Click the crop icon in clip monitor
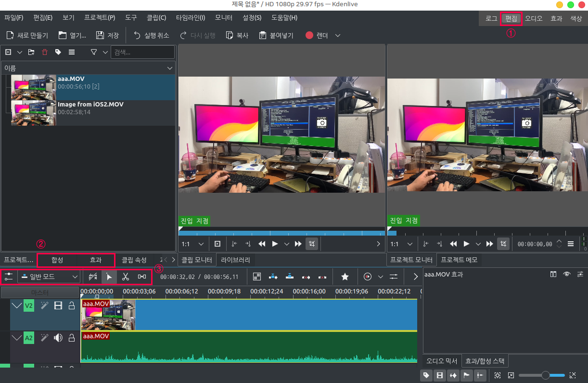Viewport: 588px width, 383px height. click(x=312, y=244)
